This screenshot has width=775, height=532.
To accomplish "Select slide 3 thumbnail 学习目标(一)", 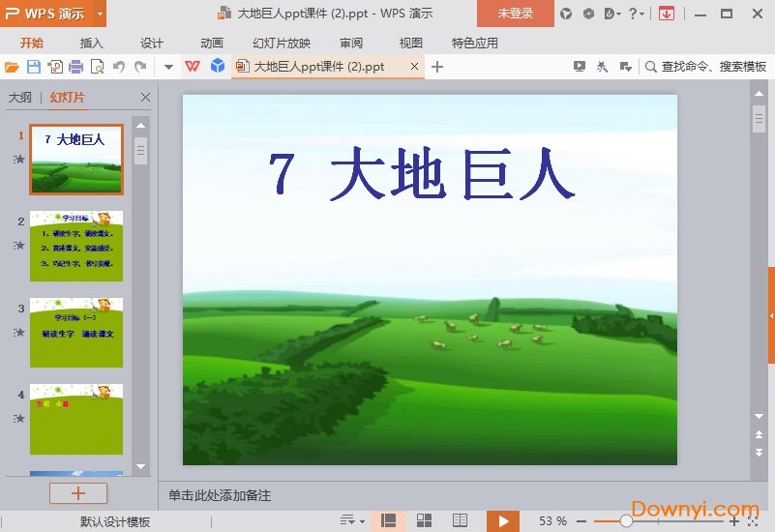I will coord(76,333).
